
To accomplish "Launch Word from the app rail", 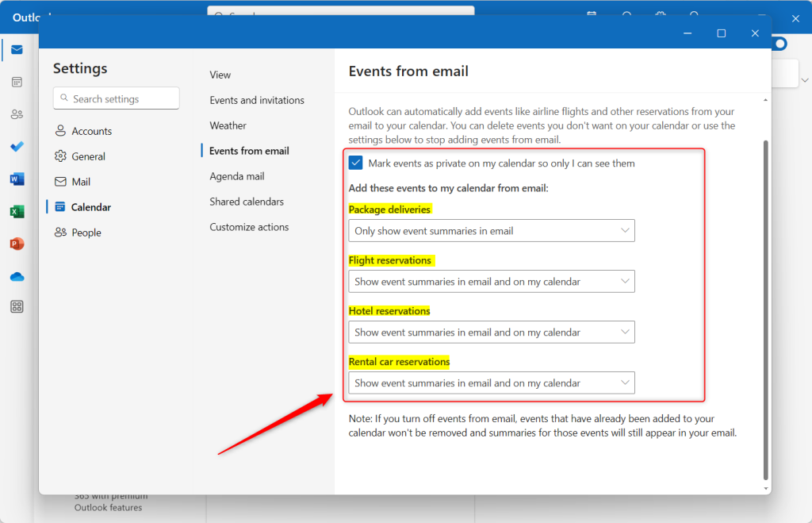I will tap(17, 179).
